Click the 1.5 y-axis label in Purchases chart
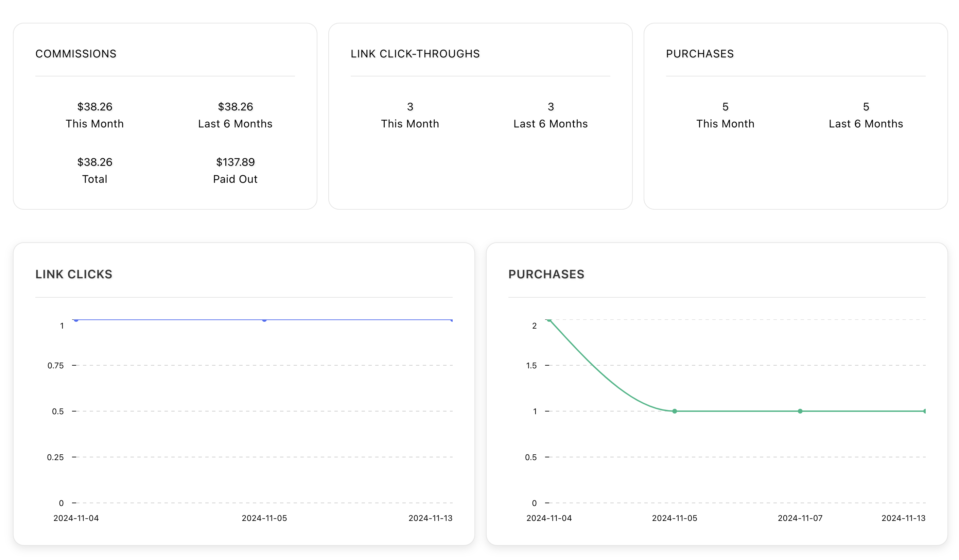The height and width of the screenshot is (560, 959). [531, 366]
